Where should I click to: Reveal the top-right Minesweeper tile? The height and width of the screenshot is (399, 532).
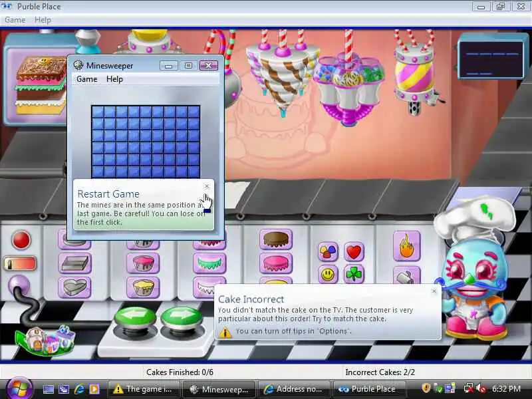[x=194, y=112]
